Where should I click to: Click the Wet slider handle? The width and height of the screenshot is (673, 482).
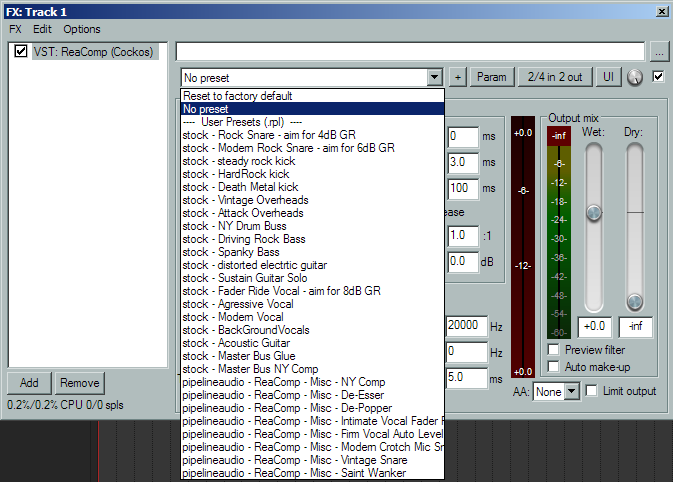594,213
